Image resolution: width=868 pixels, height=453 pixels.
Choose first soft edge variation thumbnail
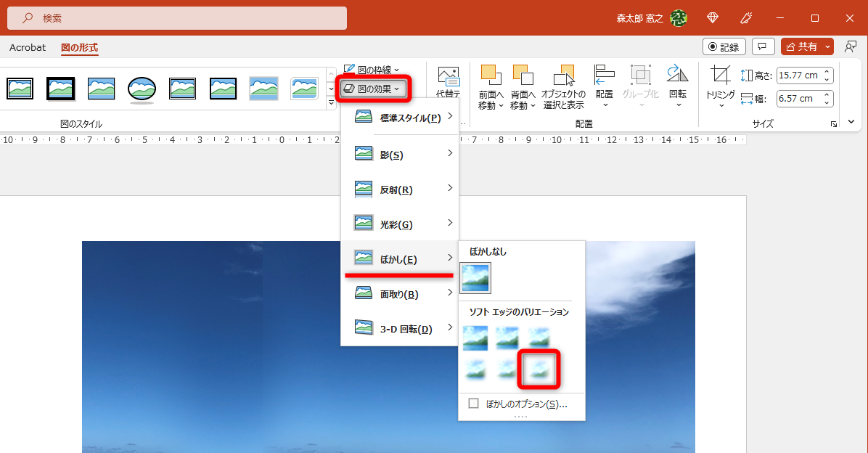click(x=475, y=338)
